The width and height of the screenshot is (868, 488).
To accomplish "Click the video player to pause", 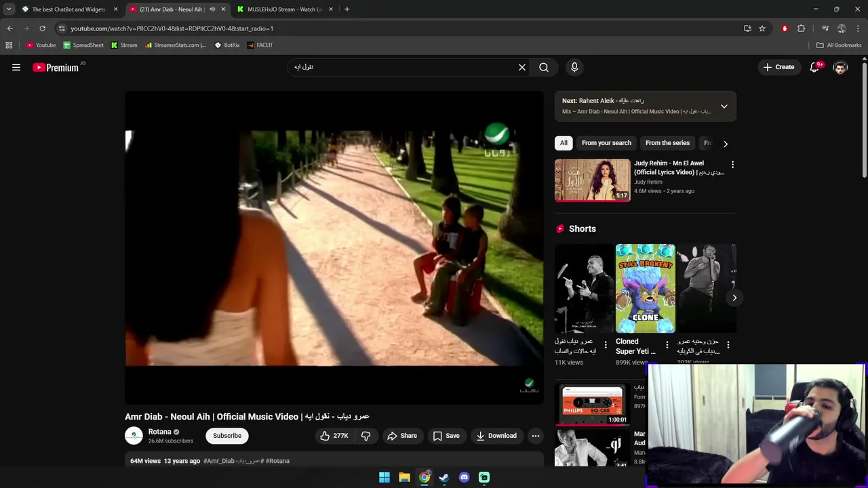I will pos(334,247).
